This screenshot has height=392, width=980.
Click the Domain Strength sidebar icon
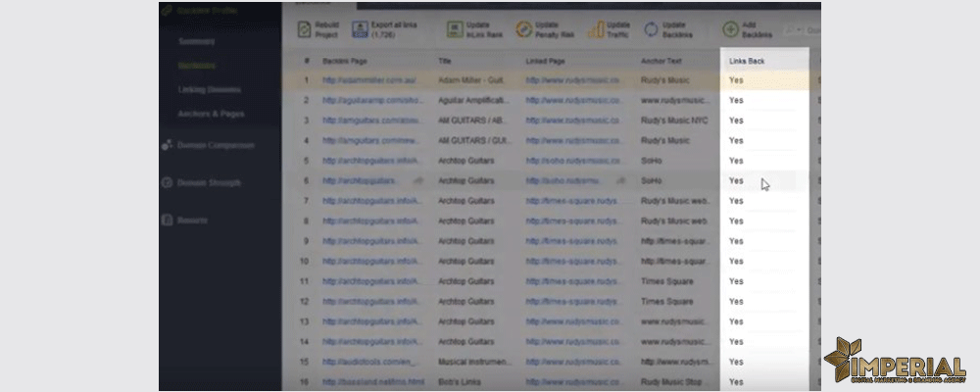click(x=167, y=183)
